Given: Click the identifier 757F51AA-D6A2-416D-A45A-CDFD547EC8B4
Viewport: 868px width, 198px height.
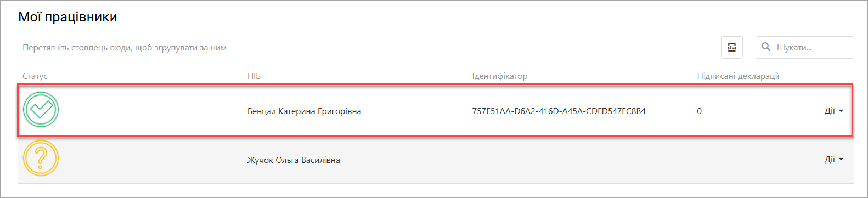Looking at the screenshot, I should coord(559,111).
